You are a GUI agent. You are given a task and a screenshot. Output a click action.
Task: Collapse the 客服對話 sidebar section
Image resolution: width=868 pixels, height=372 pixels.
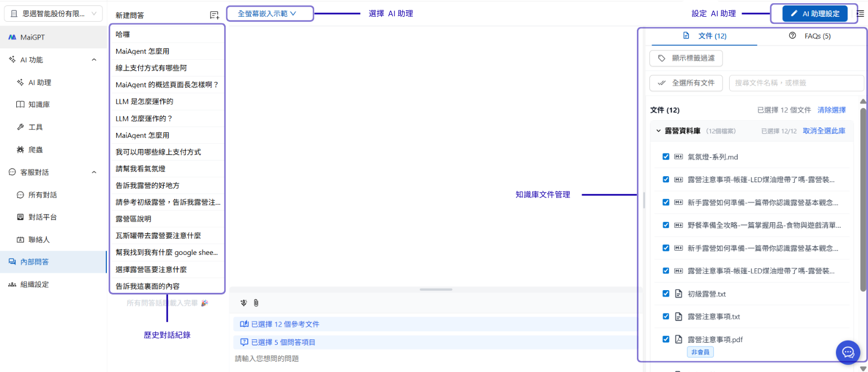pyautogui.click(x=94, y=172)
